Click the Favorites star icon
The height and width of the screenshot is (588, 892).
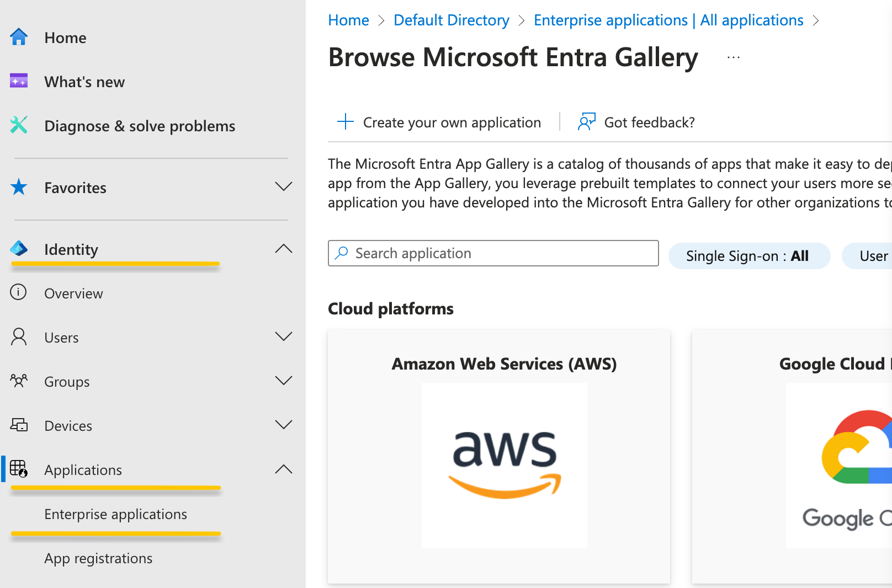click(19, 187)
